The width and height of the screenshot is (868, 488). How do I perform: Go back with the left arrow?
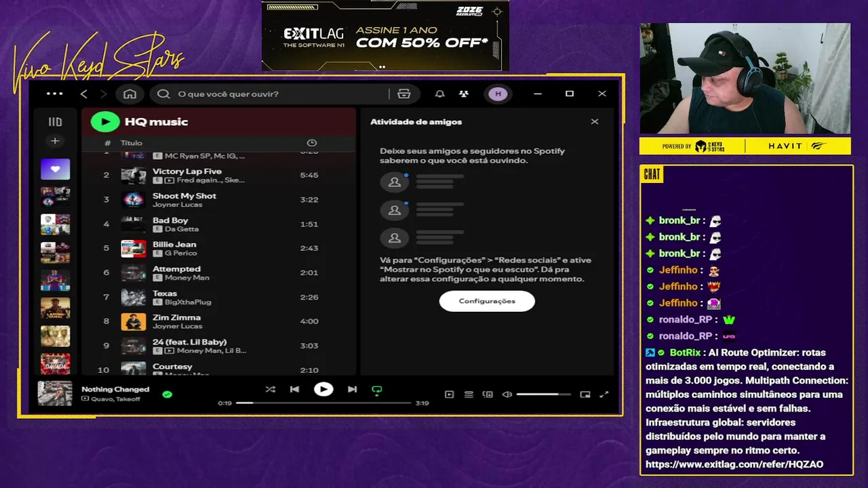pyautogui.click(x=84, y=94)
